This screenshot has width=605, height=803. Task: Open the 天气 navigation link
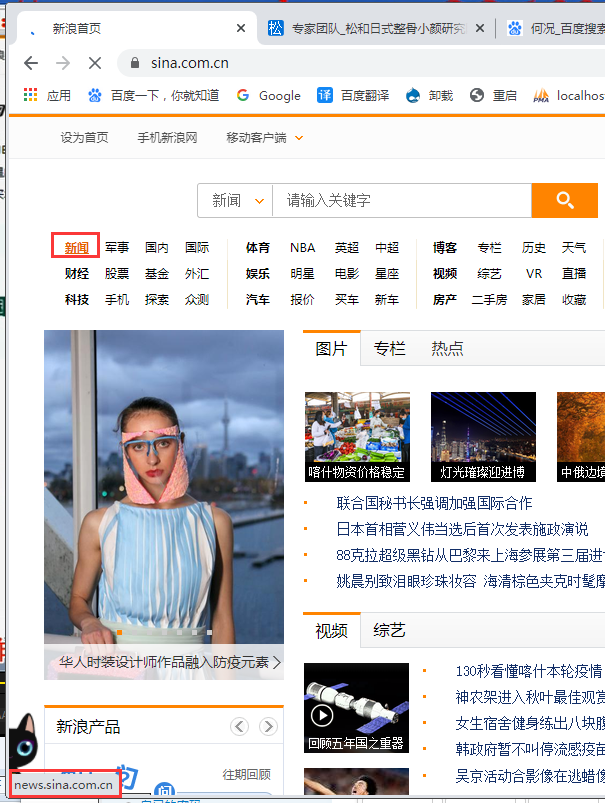574,248
